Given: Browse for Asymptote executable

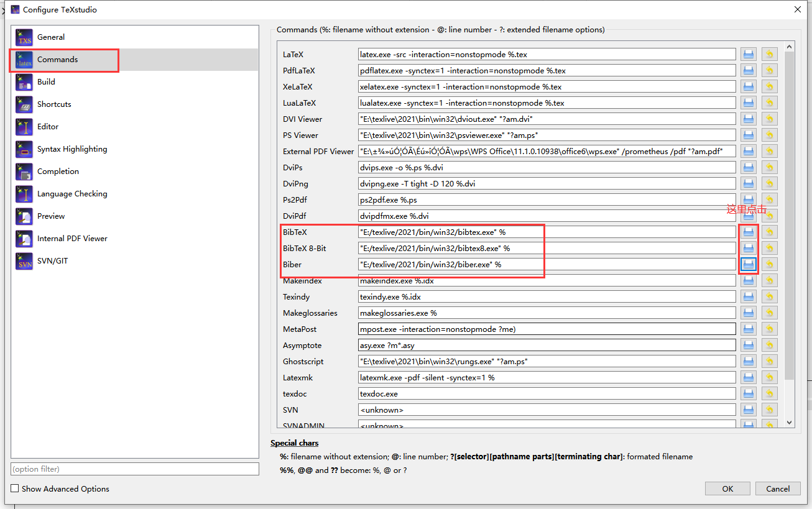Looking at the screenshot, I should [x=749, y=345].
